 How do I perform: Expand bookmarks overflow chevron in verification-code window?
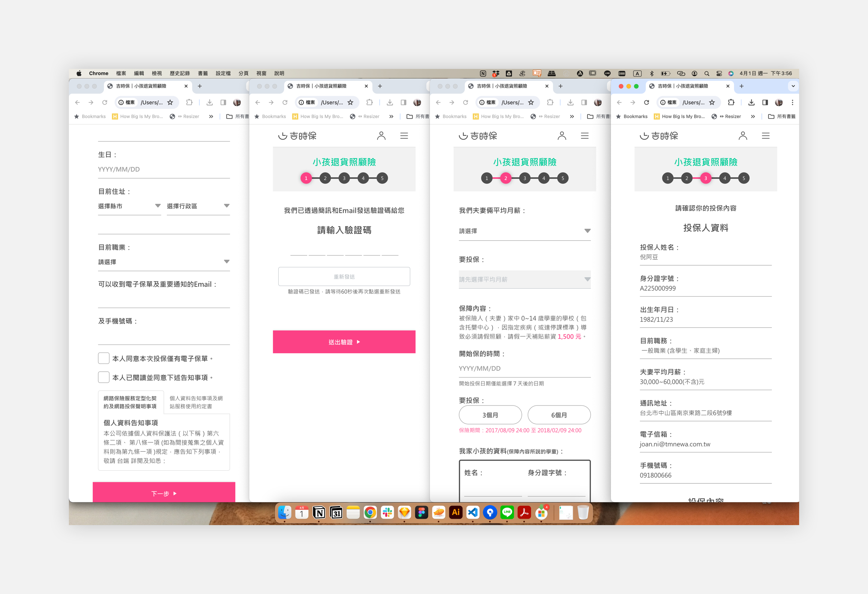coord(391,116)
